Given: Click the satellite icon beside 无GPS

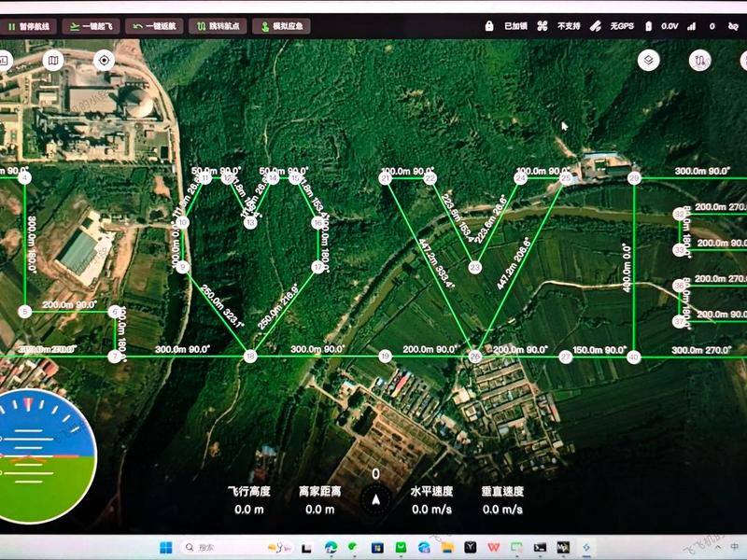Looking at the screenshot, I should click(x=596, y=26).
